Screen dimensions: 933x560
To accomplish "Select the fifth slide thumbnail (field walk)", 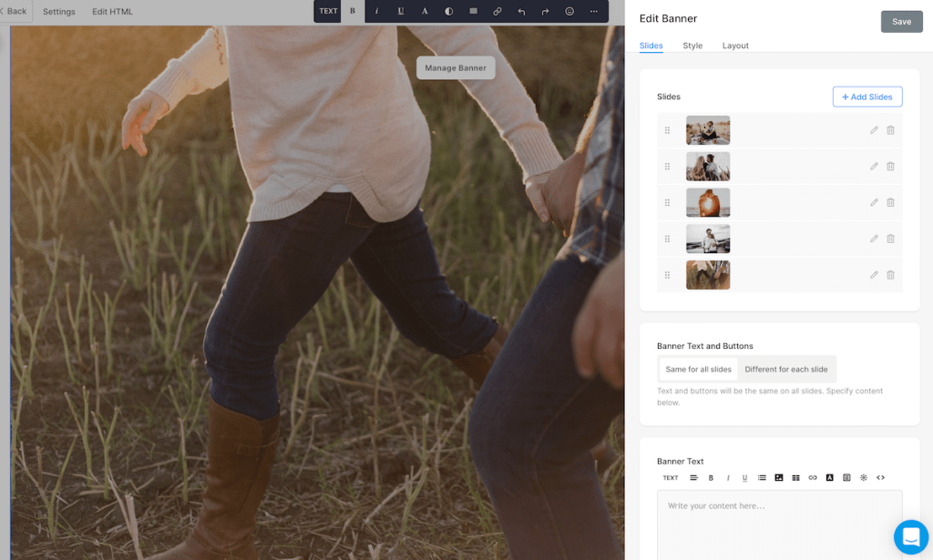I will [x=708, y=275].
